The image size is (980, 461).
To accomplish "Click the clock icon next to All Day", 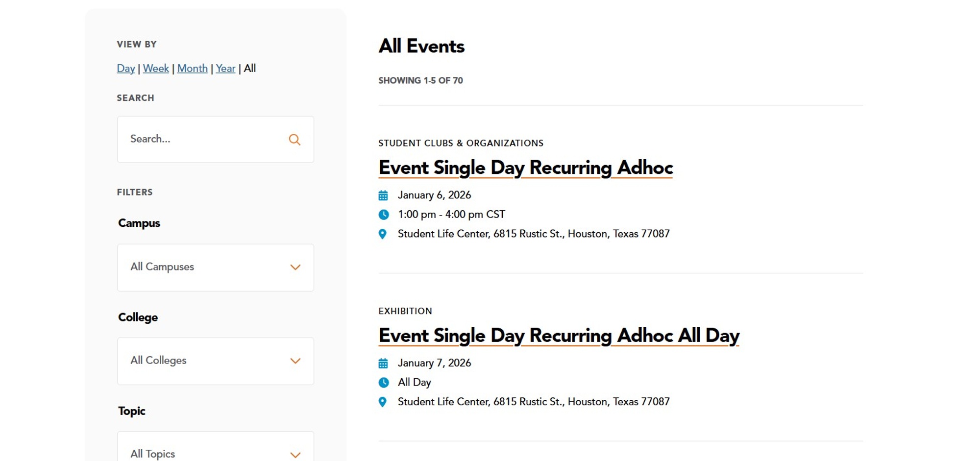I will (383, 382).
